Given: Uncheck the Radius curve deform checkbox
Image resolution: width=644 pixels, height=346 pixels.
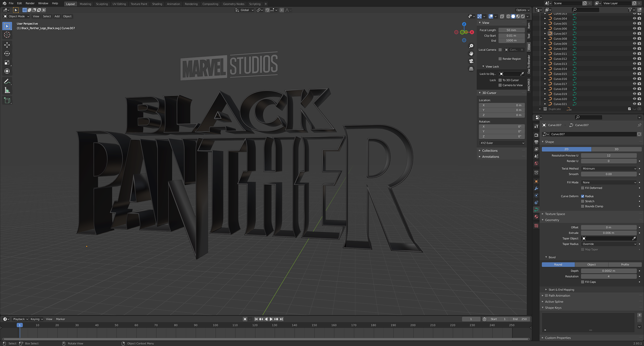Looking at the screenshot, I should [583, 196].
